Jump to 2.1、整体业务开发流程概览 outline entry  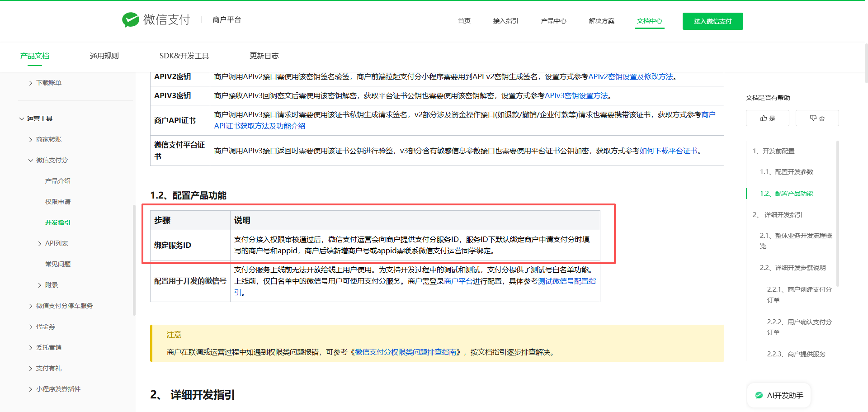coord(796,241)
